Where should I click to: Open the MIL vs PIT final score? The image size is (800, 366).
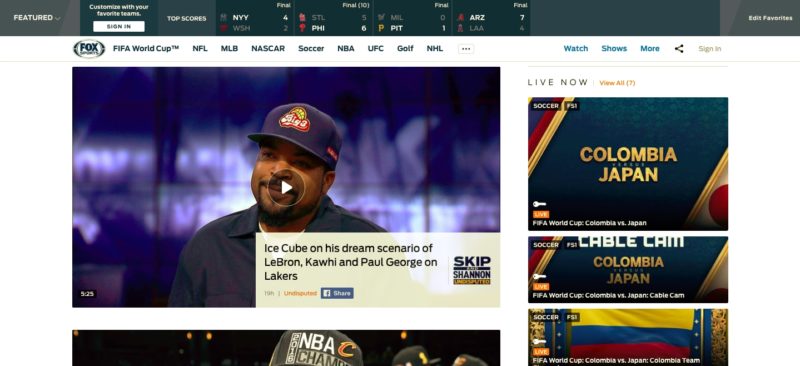[x=412, y=18]
